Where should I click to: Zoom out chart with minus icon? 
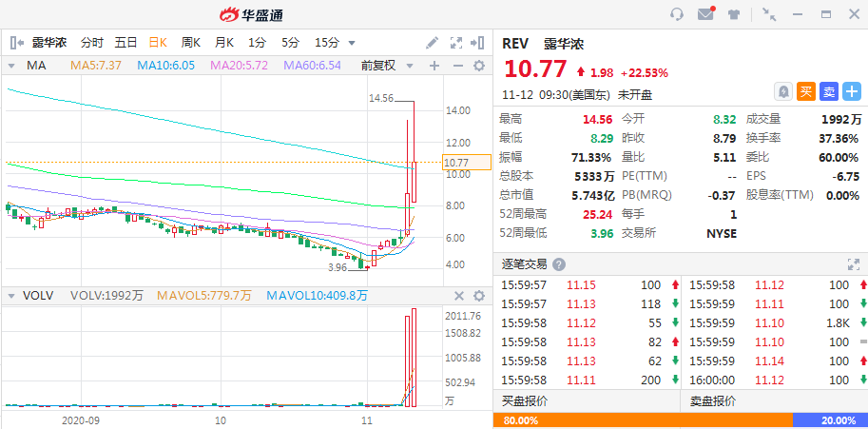tap(458, 66)
